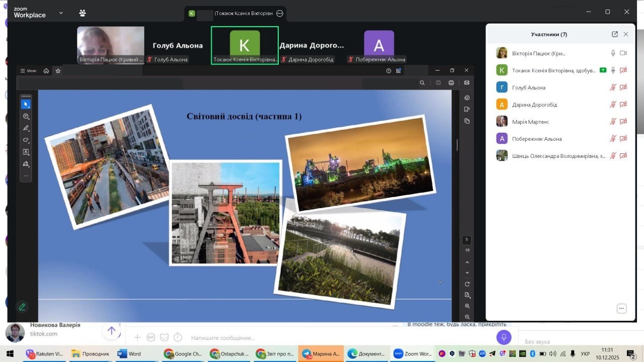Pop out the Учасники panel
644x362 pixels.
tap(614, 34)
